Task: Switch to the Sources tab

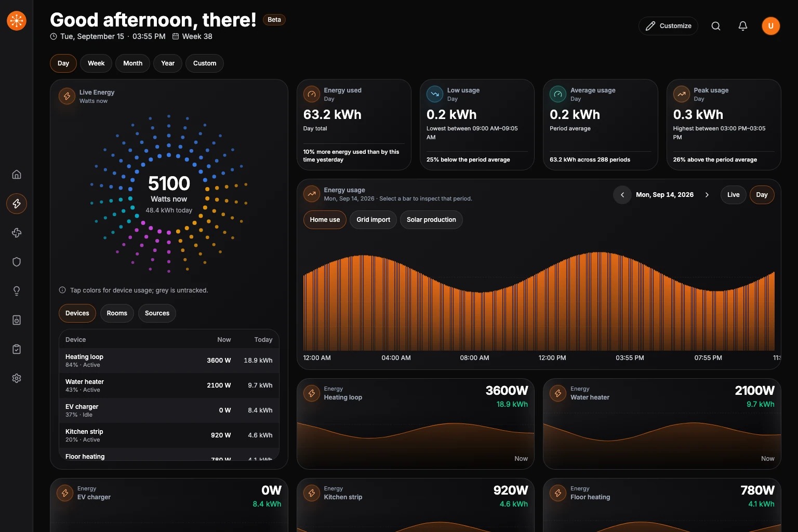Action: click(157, 313)
